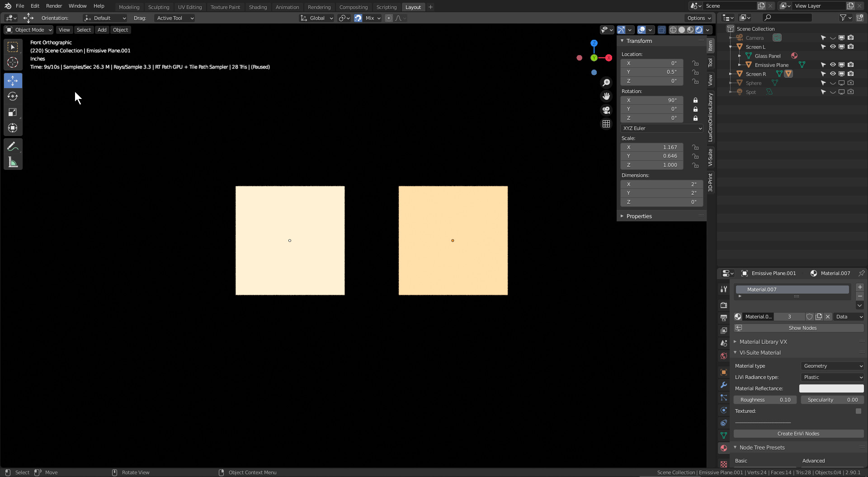Enable the Textured checkbox
868x477 pixels.
858,411
